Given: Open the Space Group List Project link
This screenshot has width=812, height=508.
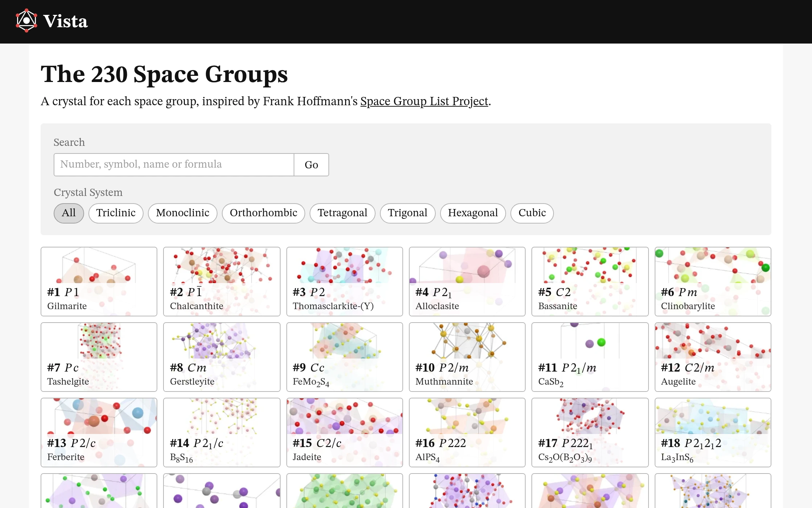Looking at the screenshot, I should point(424,101).
